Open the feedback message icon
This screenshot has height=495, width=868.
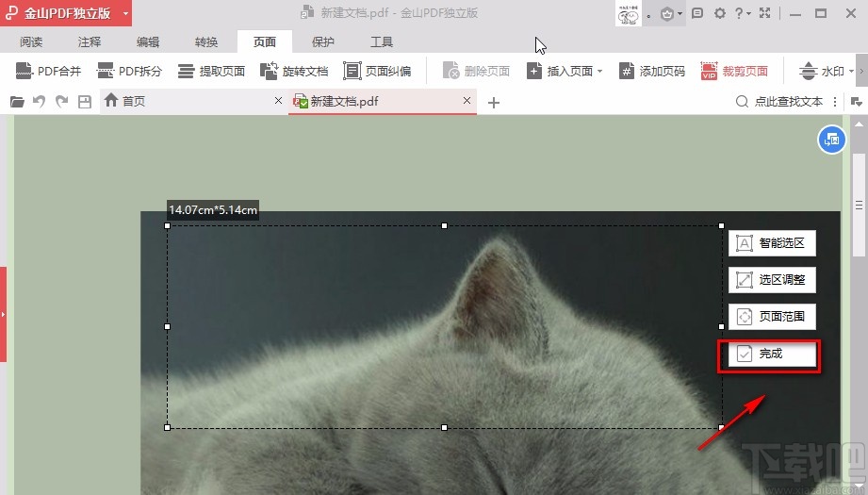pos(697,13)
